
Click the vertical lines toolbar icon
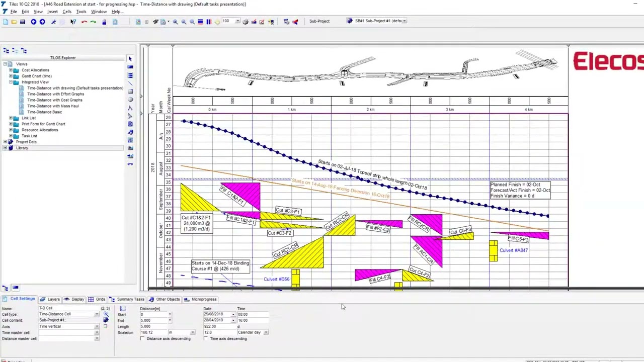tap(209, 22)
